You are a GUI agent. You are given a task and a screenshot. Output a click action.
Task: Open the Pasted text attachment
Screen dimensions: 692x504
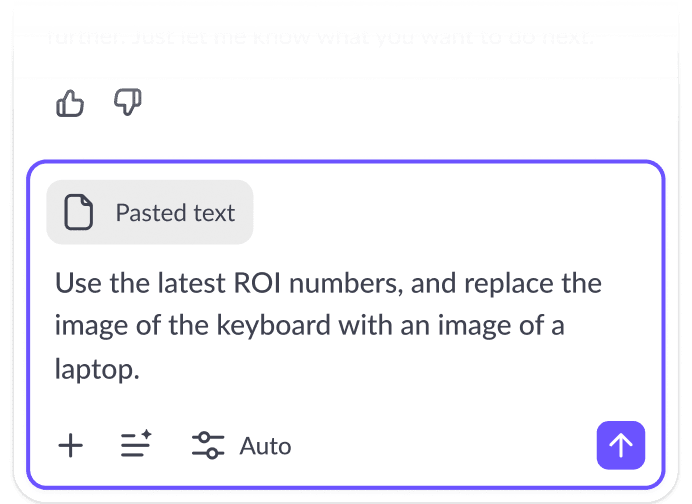click(150, 212)
